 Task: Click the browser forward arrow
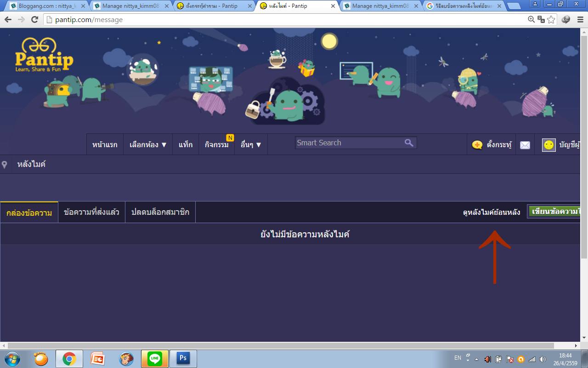tap(21, 19)
